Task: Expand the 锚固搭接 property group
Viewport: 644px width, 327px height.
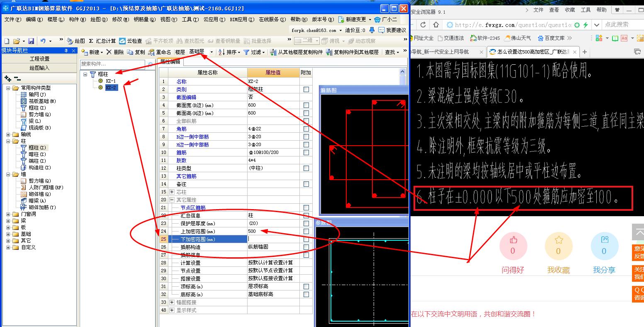Action: (x=172, y=302)
